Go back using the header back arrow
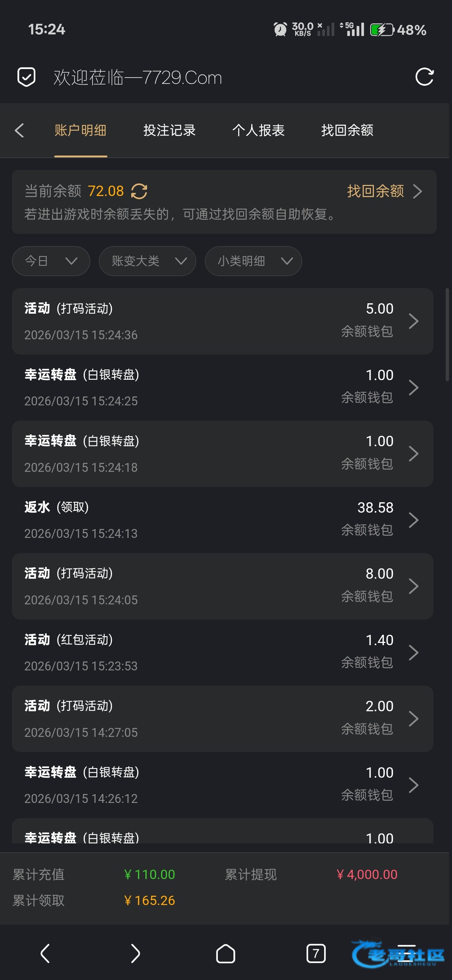This screenshot has width=452, height=980. [x=19, y=130]
